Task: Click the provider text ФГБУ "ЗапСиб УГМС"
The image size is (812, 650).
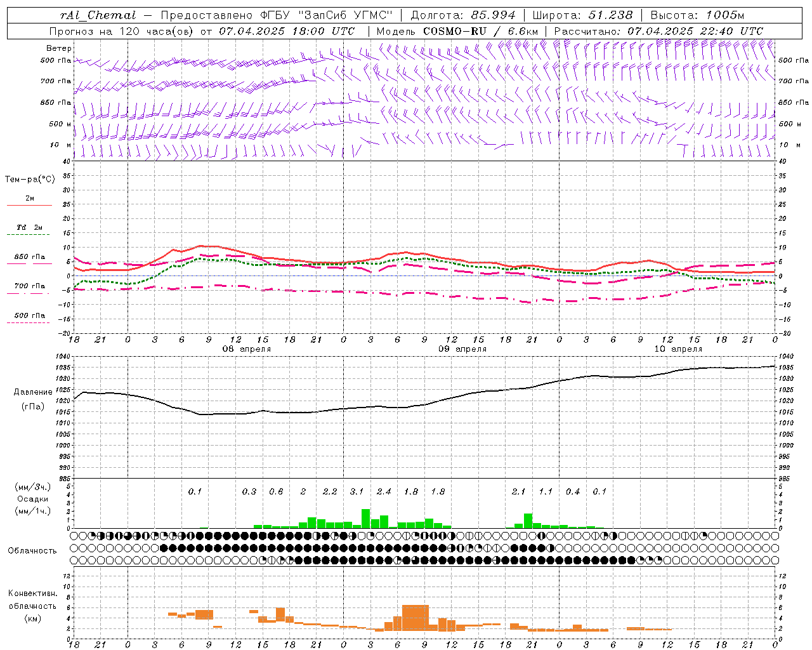Action: point(326,15)
